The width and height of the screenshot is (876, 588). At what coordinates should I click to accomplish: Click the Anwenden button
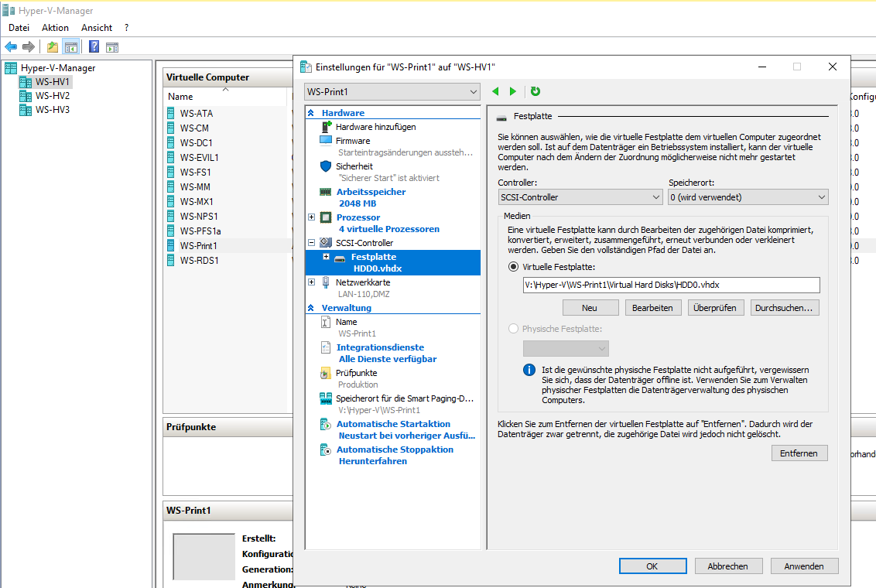pyautogui.click(x=804, y=566)
